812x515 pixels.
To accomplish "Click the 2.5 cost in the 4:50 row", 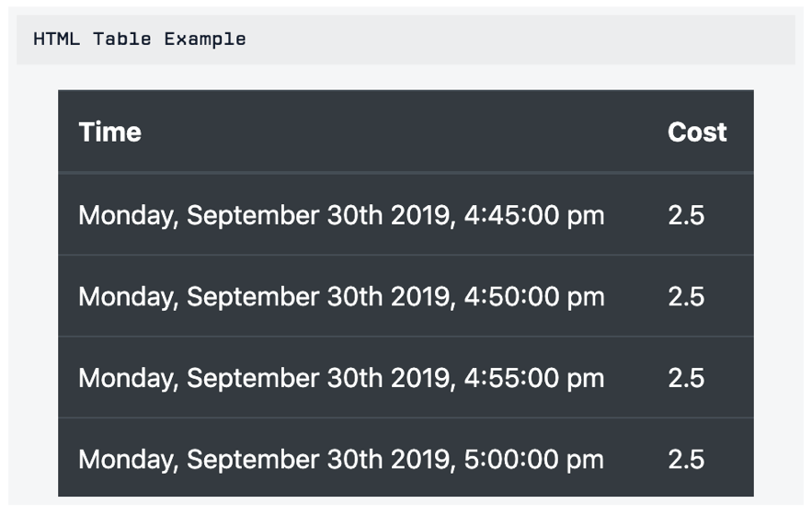I will point(686,297).
